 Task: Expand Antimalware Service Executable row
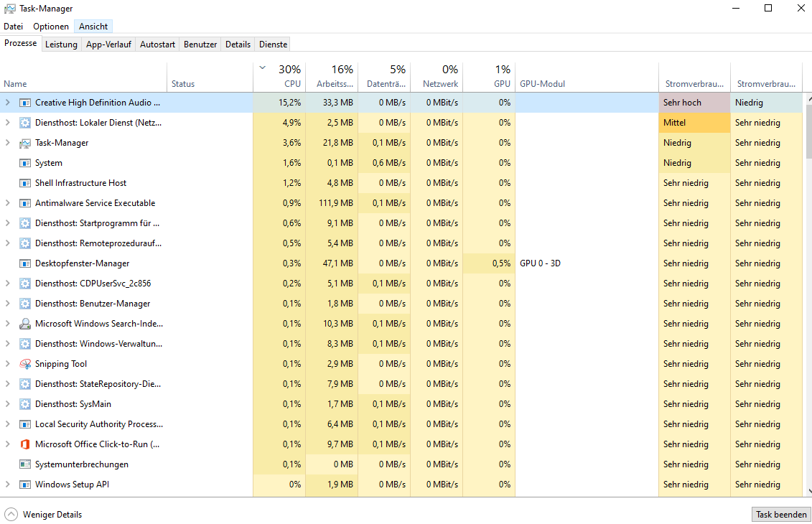[x=7, y=203]
